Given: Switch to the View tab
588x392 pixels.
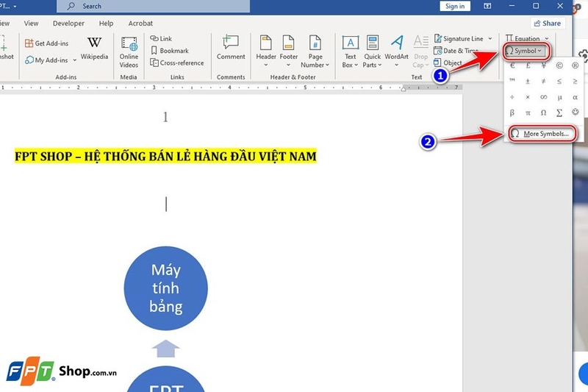Looking at the screenshot, I should (31, 24).
